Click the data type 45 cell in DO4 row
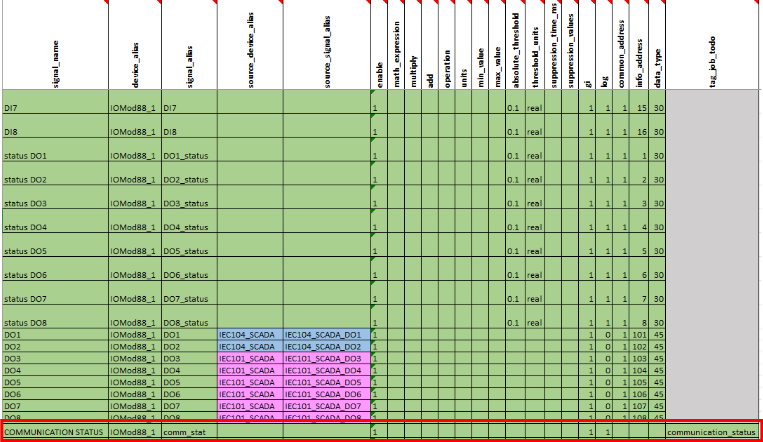The height and width of the screenshot is (442, 763). (657, 370)
